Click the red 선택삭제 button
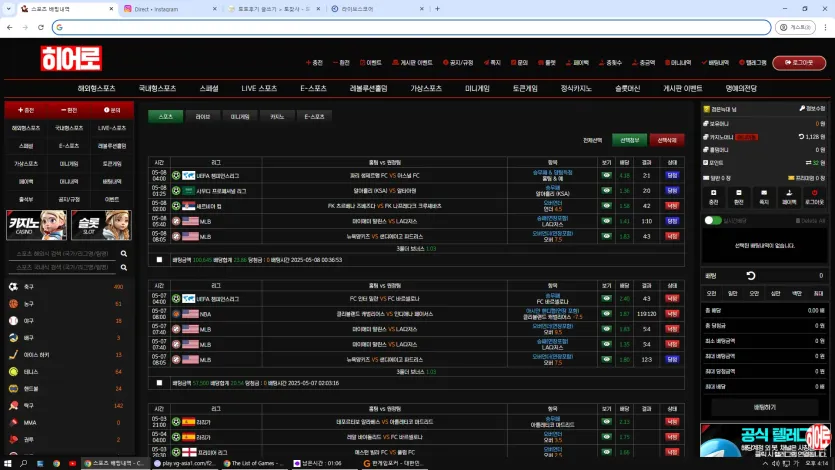This screenshot has width=835, height=470. click(x=667, y=140)
